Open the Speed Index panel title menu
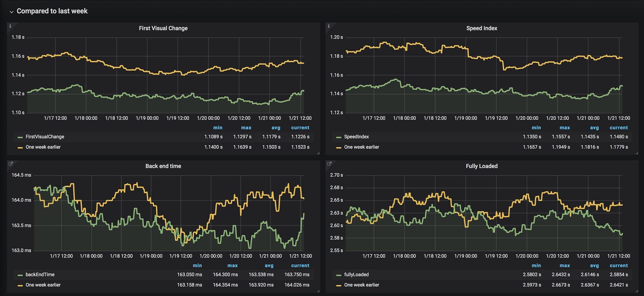This screenshot has width=644, height=296. [481, 28]
